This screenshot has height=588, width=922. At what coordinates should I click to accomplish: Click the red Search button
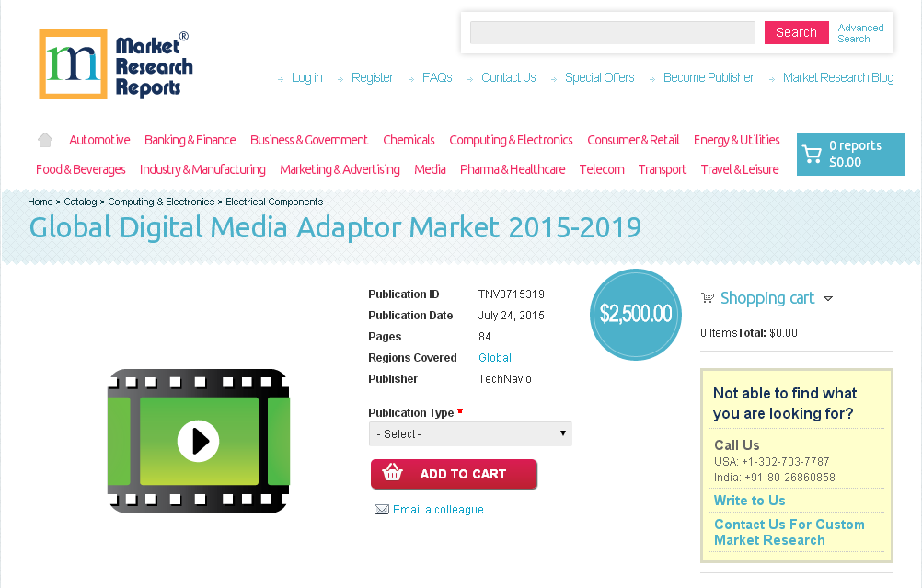coord(795,31)
